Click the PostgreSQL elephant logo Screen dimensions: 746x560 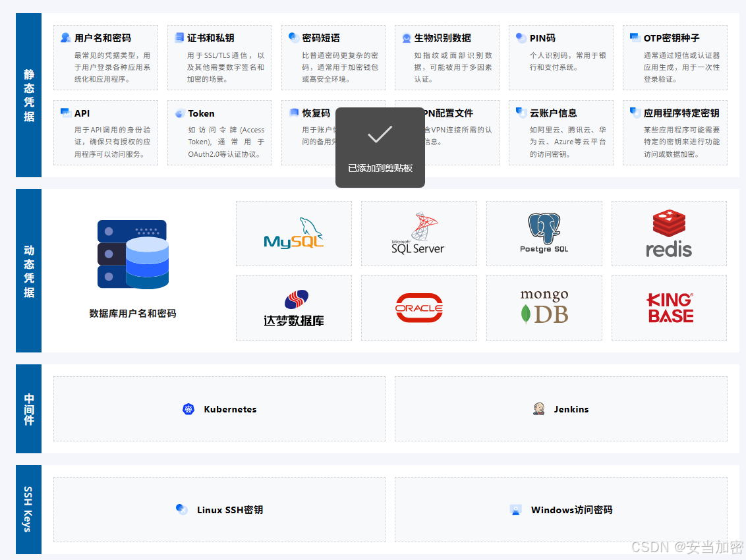coord(544,233)
